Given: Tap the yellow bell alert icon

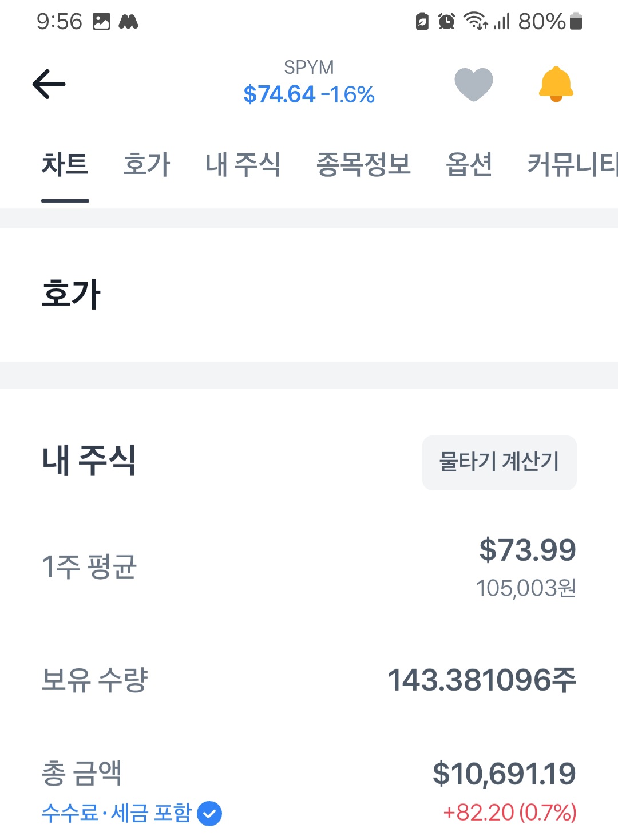Looking at the screenshot, I should pos(556,84).
